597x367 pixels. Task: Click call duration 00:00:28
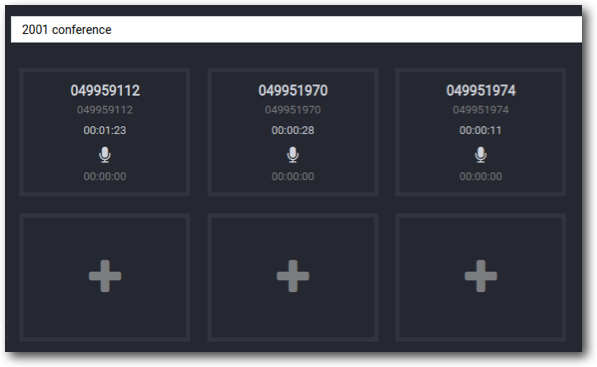tap(293, 130)
